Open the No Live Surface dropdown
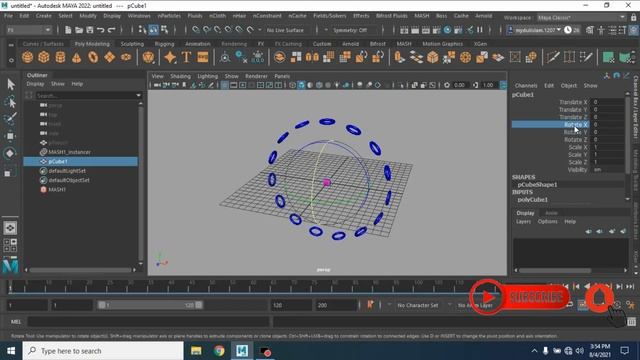 285,30
